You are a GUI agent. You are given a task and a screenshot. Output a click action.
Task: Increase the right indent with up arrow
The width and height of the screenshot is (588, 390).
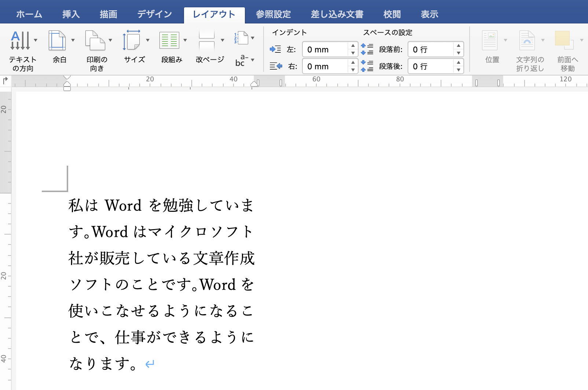pos(353,63)
